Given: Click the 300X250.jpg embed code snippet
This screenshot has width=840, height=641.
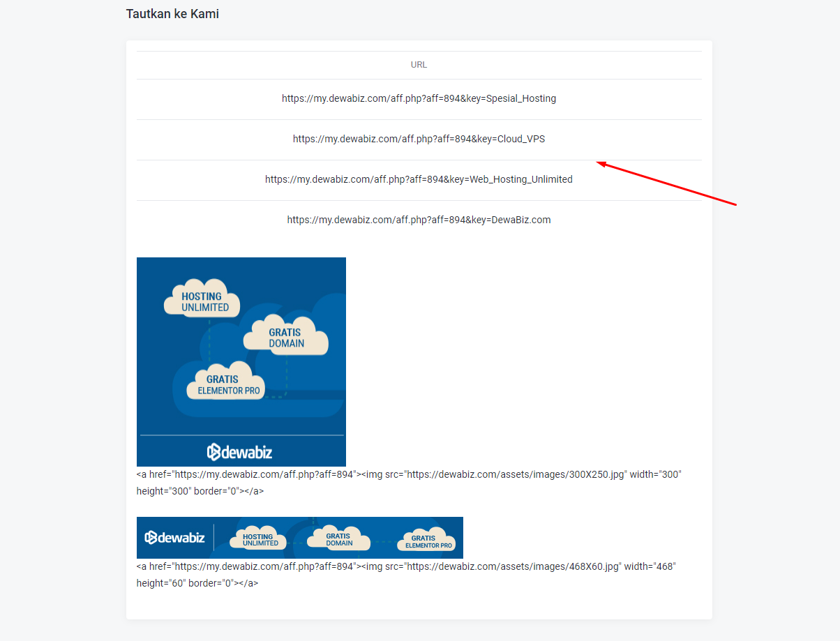Looking at the screenshot, I should click(408, 475).
